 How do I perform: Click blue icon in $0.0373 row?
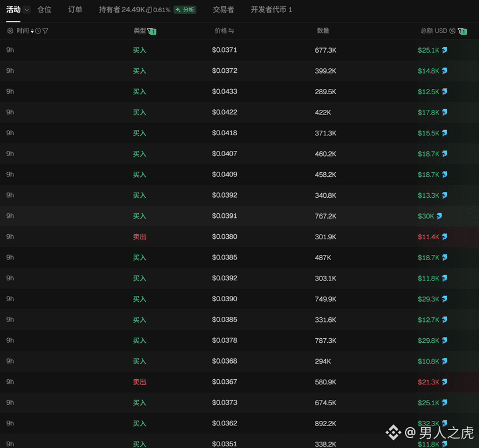445,402
